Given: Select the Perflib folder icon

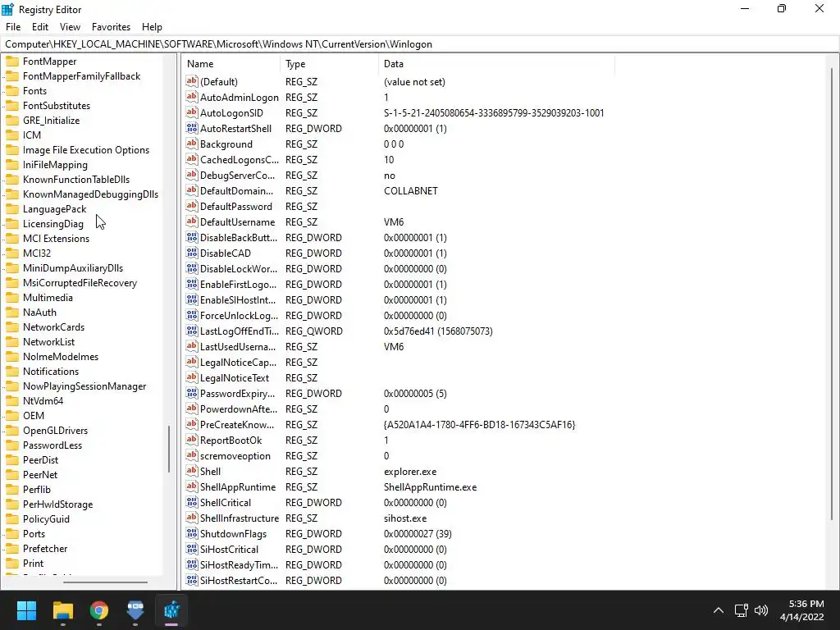Looking at the screenshot, I should pyautogui.click(x=12, y=489).
